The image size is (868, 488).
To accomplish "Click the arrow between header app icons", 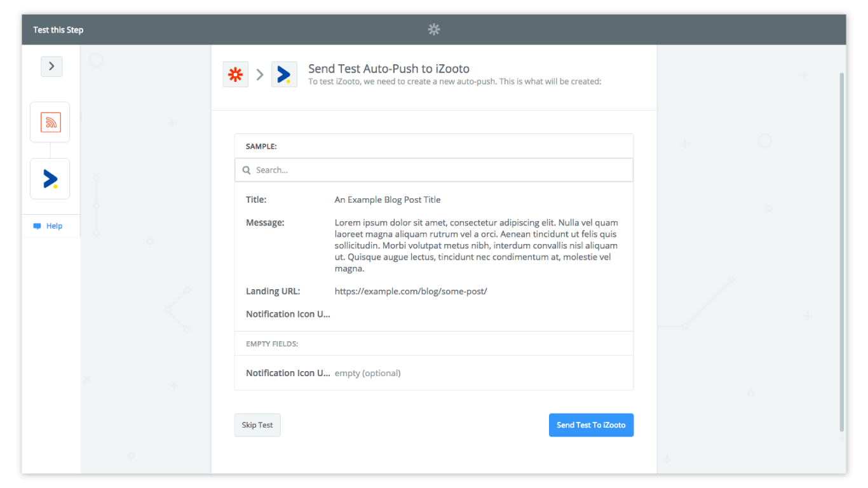I will coord(260,74).
